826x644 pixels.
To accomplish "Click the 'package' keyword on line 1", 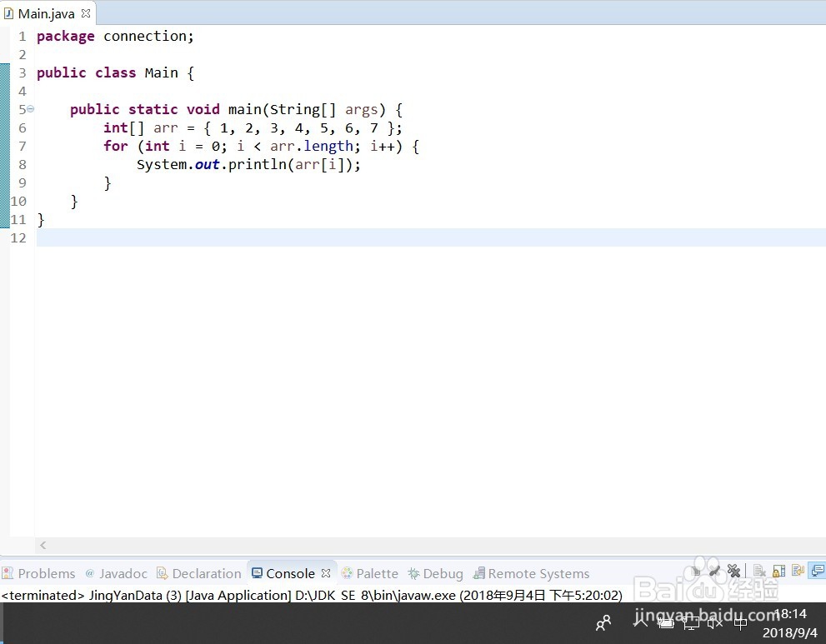I will (65, 37).
